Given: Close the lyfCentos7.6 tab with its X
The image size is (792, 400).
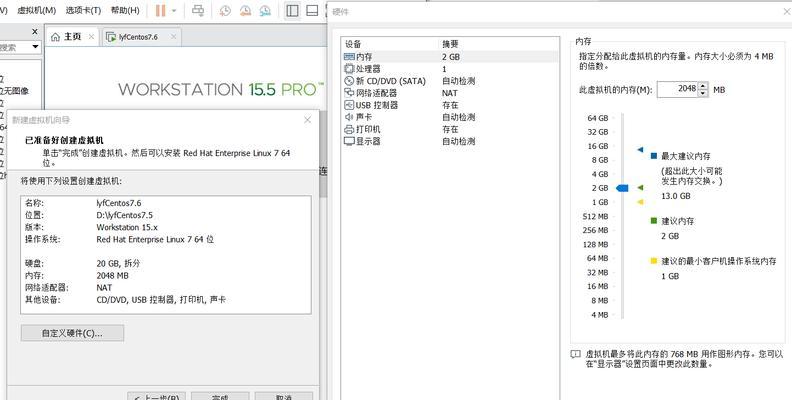Looking at the screenshot, I should click(173, 36).
